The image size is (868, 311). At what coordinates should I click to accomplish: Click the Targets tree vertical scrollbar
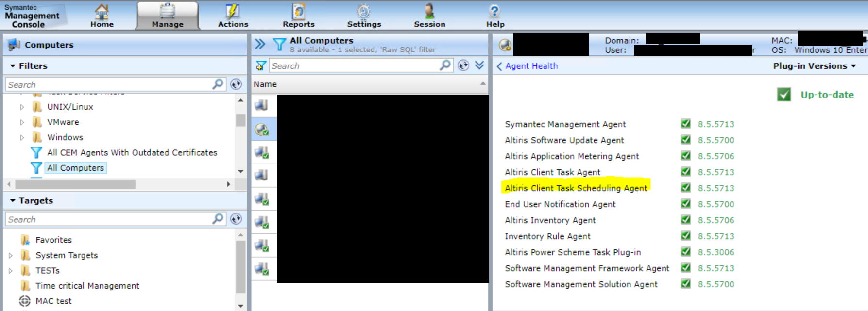click(240, 266)
